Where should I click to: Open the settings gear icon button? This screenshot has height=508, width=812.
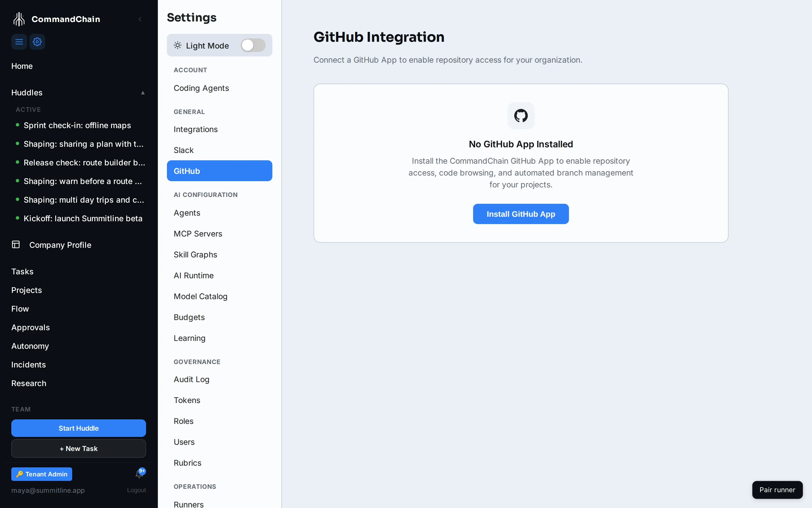[37, 42]
